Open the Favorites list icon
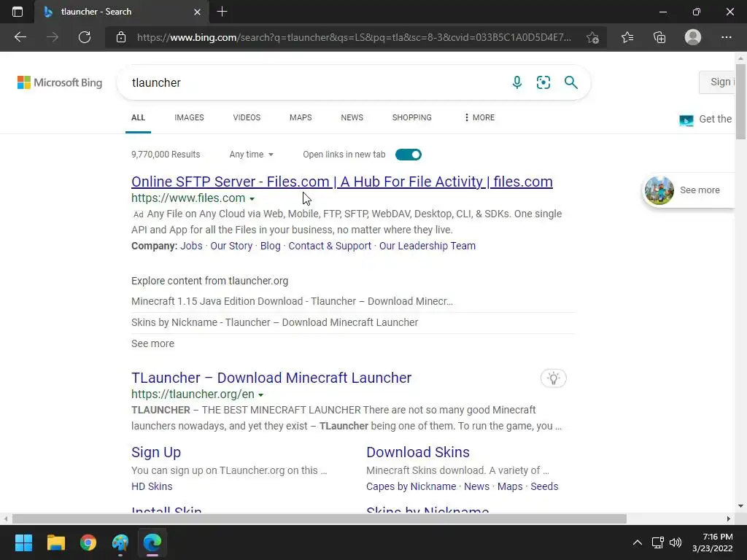Image resolution: width=747 pixels, height=560 pixels. 627,37
